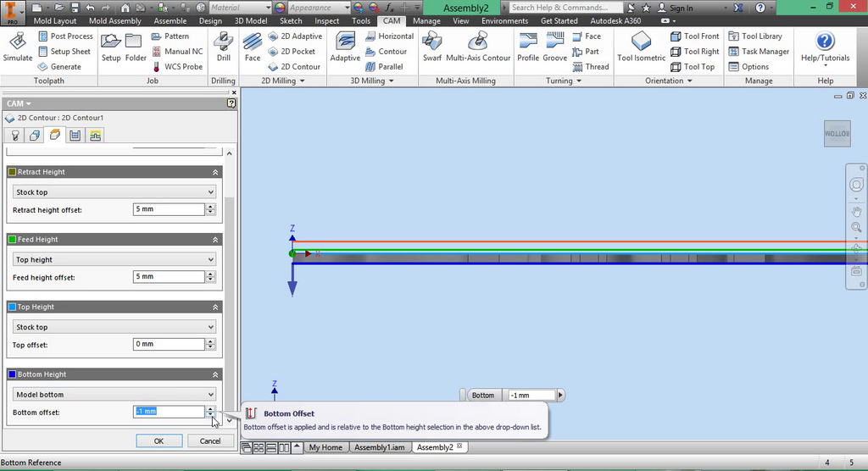868x471 pixels.
Task: Open the My Home document tab
Action: (325, 447)
